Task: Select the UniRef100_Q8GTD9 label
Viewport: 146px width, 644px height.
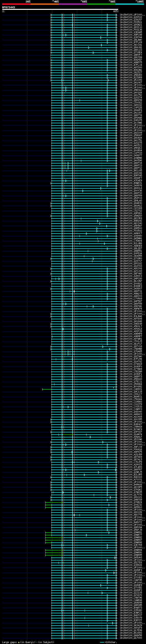Action: tap(131, 58)
